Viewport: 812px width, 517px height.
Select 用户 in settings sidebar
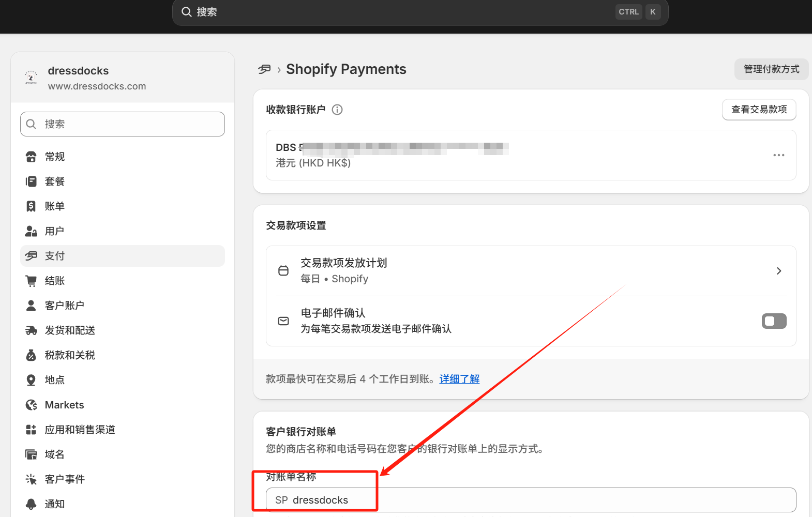[x=123, y=231]
